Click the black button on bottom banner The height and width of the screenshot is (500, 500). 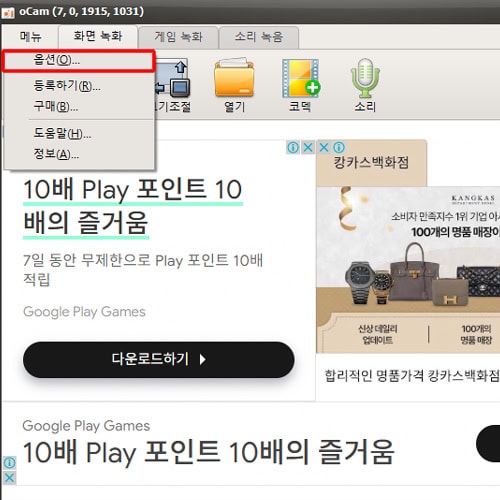(x=488, y=444)
